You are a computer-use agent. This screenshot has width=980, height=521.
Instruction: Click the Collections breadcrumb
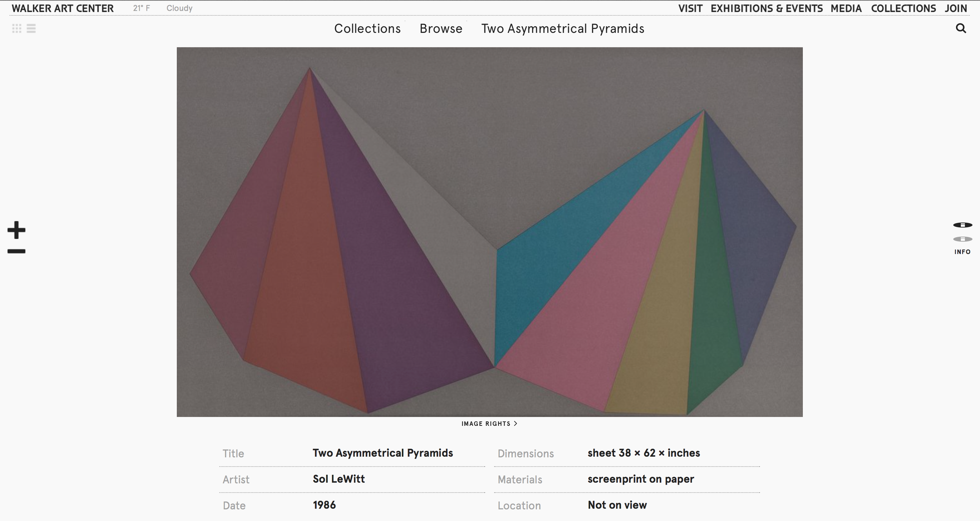coord(367,29)
